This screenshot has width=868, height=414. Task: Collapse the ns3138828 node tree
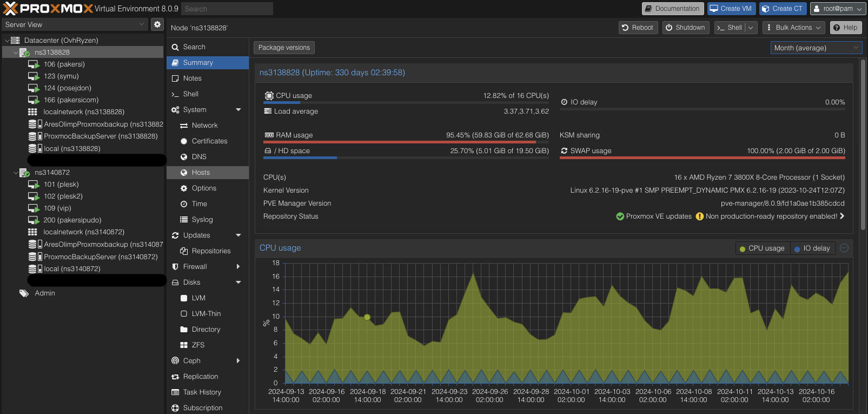16,52
